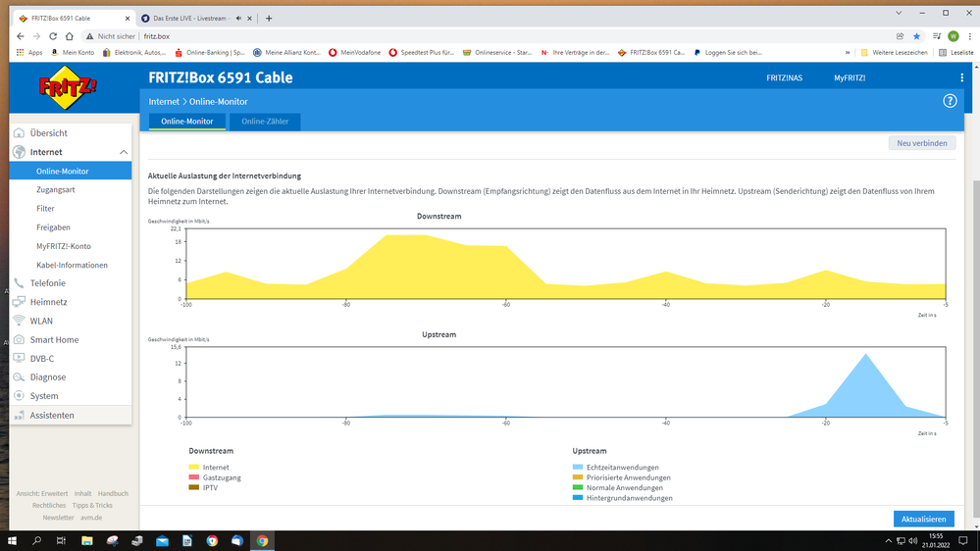The width and height of the screenshot is (980, 551).
Task: Open the help question mark icon
Action: click(x=950, y=101)
